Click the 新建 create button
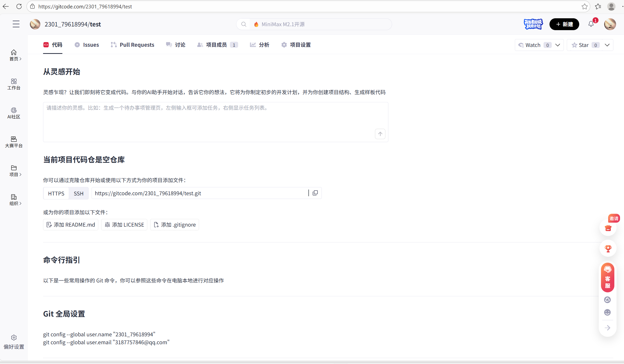This screenshot has width=624, height=364. coord(564,24)
